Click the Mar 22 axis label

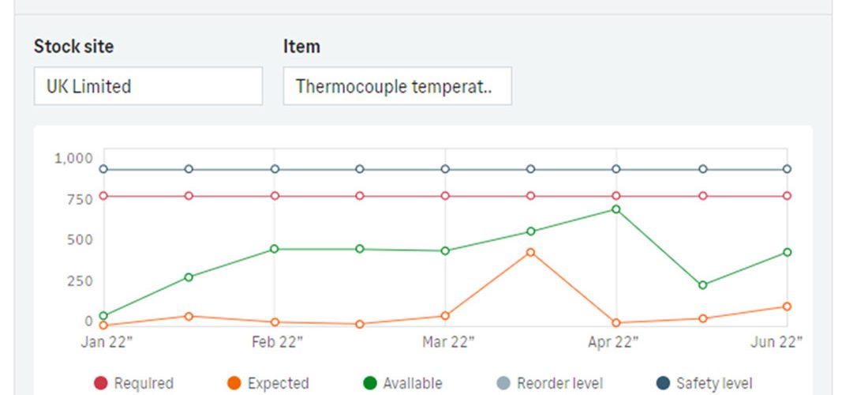[x=448, y=342]
